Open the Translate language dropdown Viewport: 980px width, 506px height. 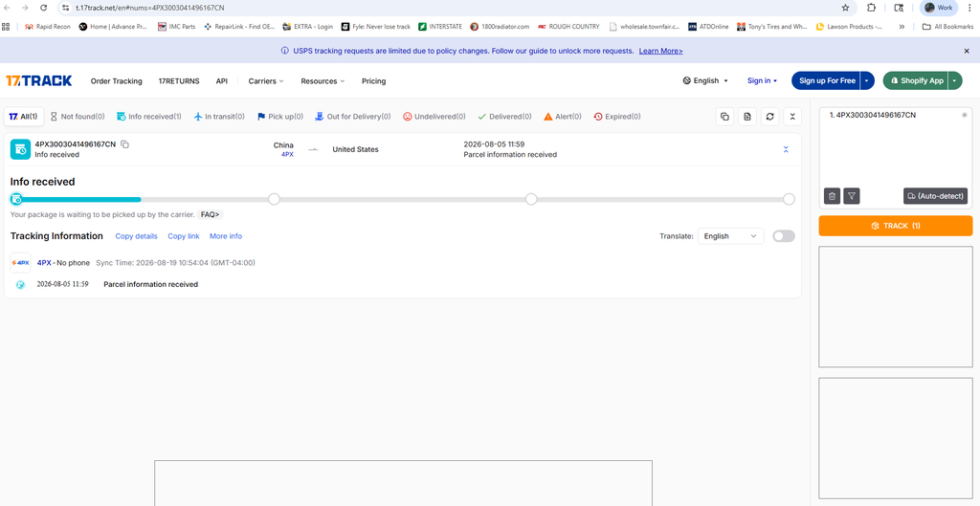click(730, 236)
